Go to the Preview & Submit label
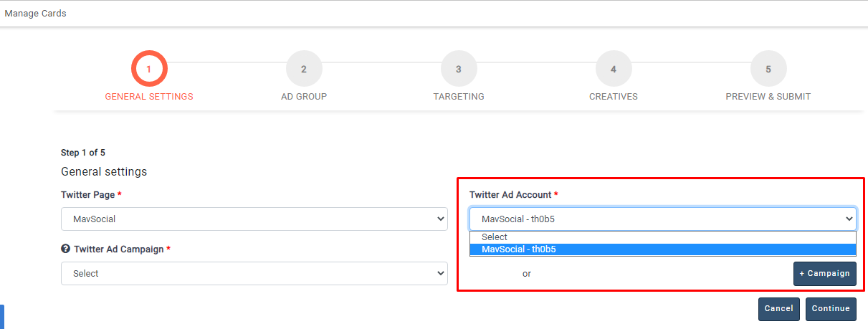The image size is (868, 329). pyautogui.click(x=768, y=96)
